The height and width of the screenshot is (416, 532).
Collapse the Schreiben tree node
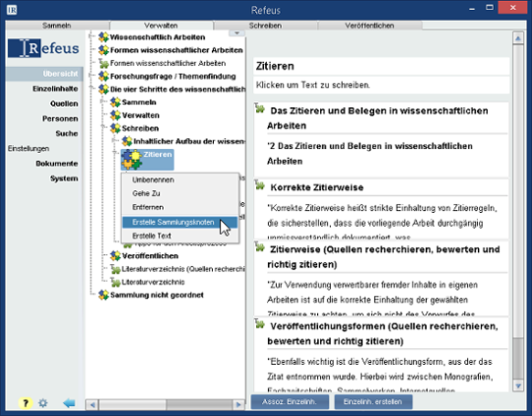pos(103,126)
